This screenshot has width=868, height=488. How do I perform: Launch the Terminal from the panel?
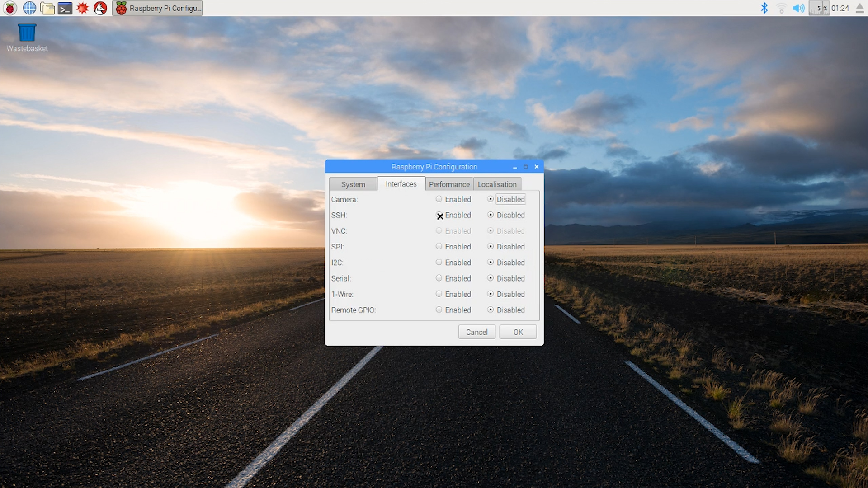pos(65,8)
